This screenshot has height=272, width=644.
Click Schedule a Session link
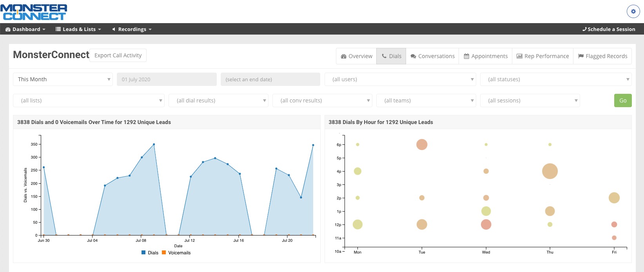tap(609, 29)
